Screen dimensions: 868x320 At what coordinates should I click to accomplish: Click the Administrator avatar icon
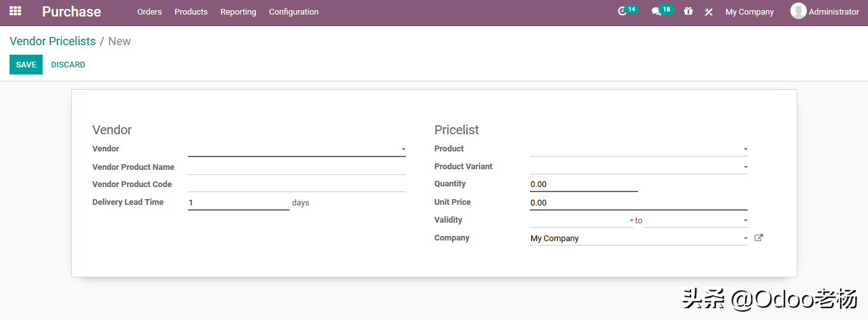point(798,11)
